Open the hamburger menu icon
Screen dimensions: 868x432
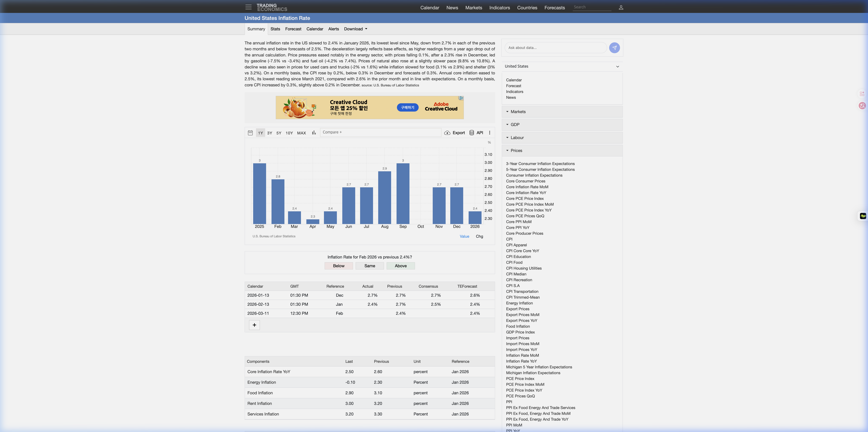248,7
